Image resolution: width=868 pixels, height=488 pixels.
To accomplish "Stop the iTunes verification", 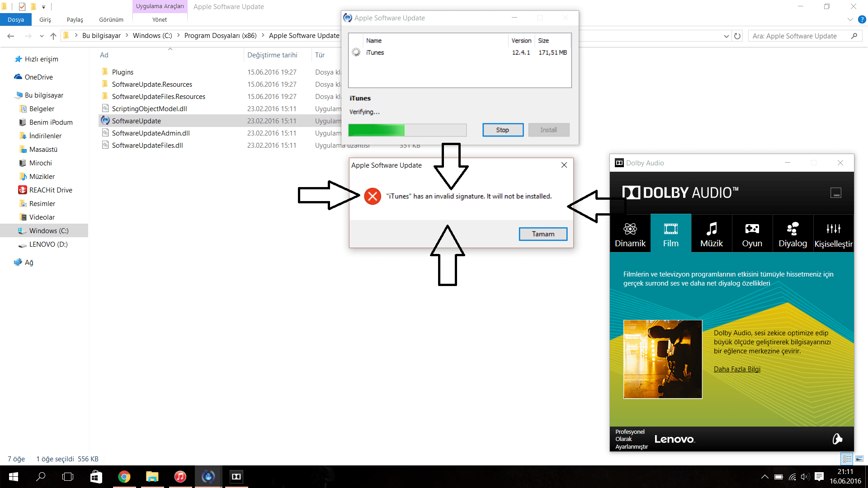I will [x=503, y=130].
